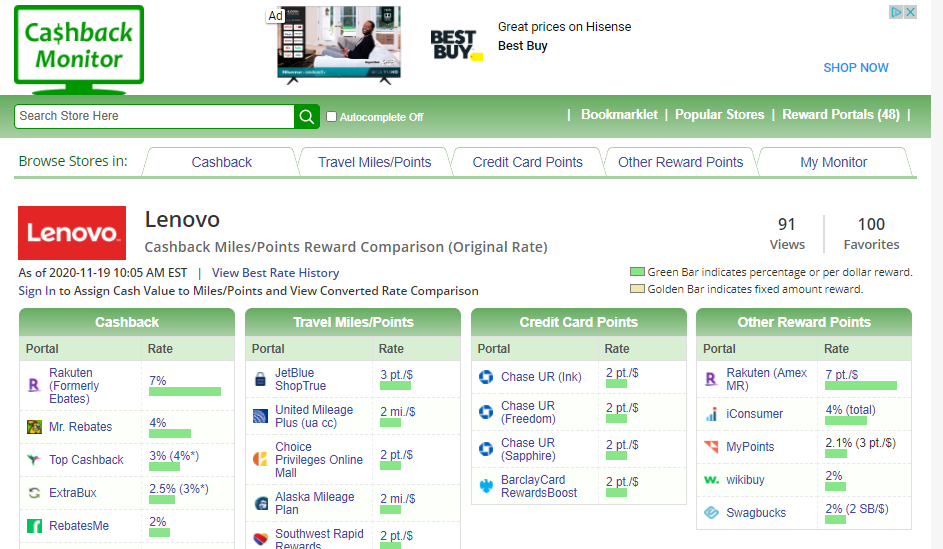
Task: Click the Top Cashback portal icon
Action: [34, 460]
